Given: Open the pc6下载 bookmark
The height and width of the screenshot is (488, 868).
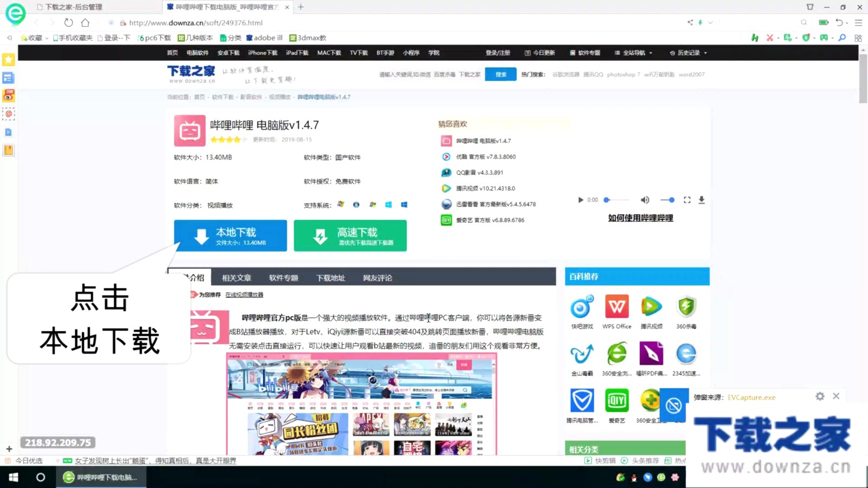Looking at the screenshot, I should tap(155, 38).
